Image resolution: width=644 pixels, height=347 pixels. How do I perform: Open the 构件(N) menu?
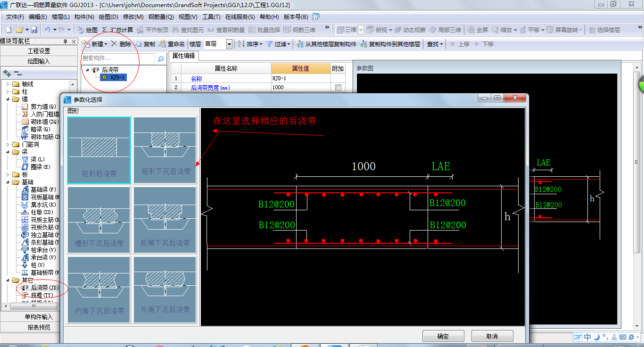[x=84, y=17]
